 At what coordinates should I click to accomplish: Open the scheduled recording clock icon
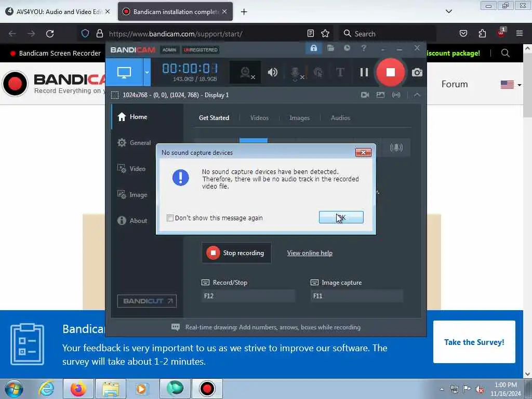[x=347, y=48]
